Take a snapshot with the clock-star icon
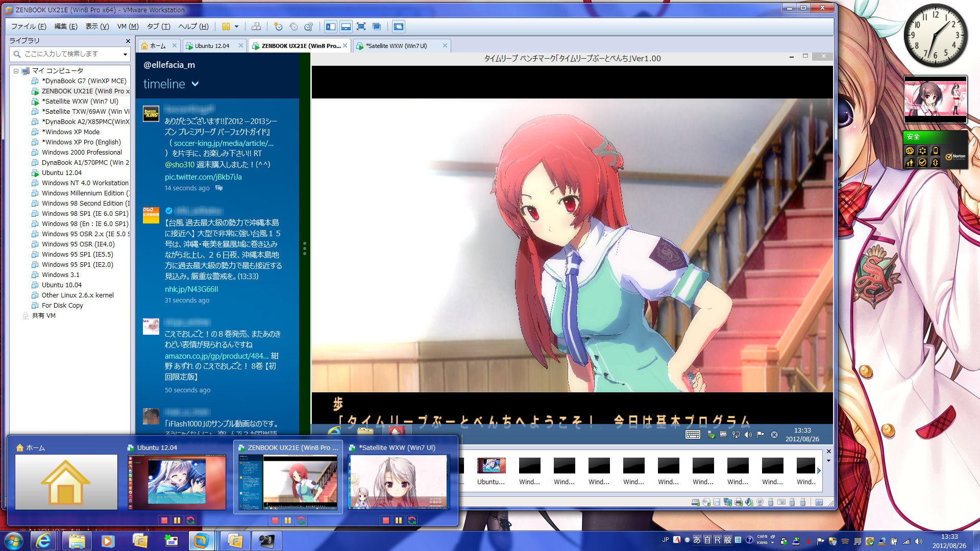The width and height of the screenshot is (980, 551). tap(278, 27)
